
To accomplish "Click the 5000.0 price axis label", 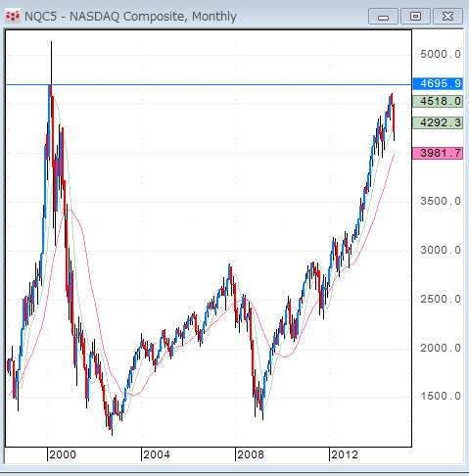I will [441, 54].
